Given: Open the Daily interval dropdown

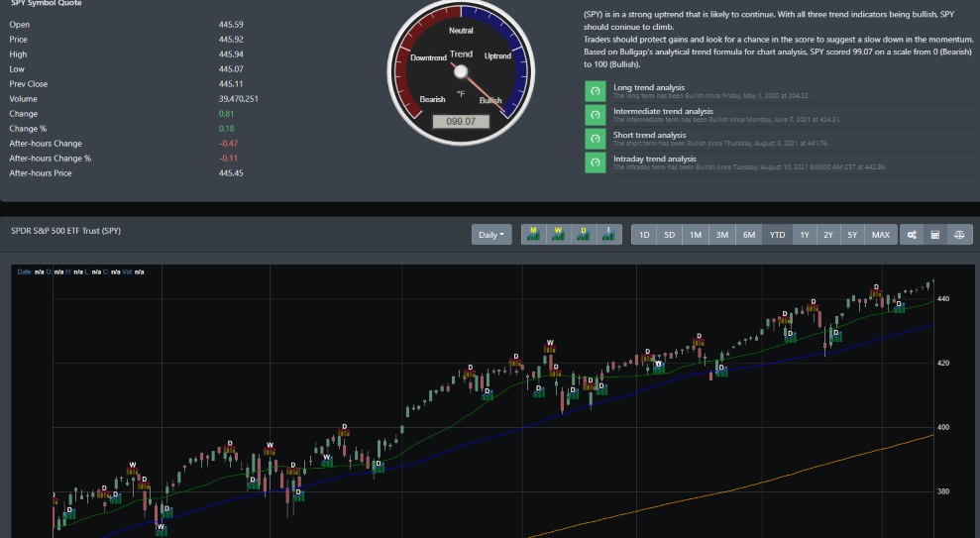Looking at the screenshot, I should (x=491, y=235).
